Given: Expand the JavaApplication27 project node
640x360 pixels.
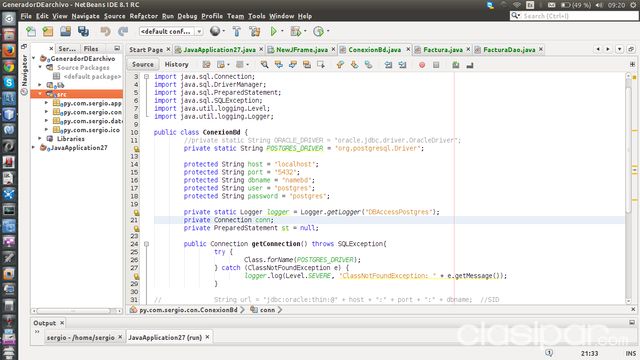Looking at the screenshot, I should (x=34, y=148).
